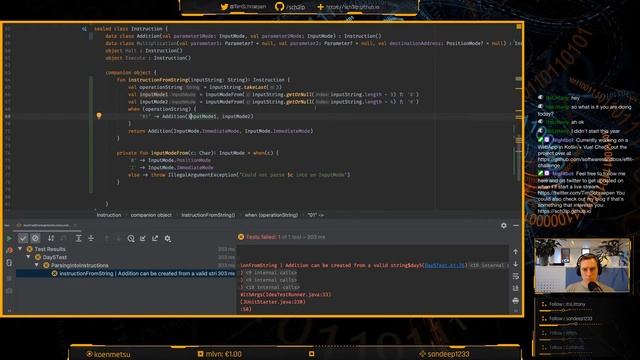Click JUnitStarter.java:230 stack frame
640x360 pixels.
click(273, 302)
